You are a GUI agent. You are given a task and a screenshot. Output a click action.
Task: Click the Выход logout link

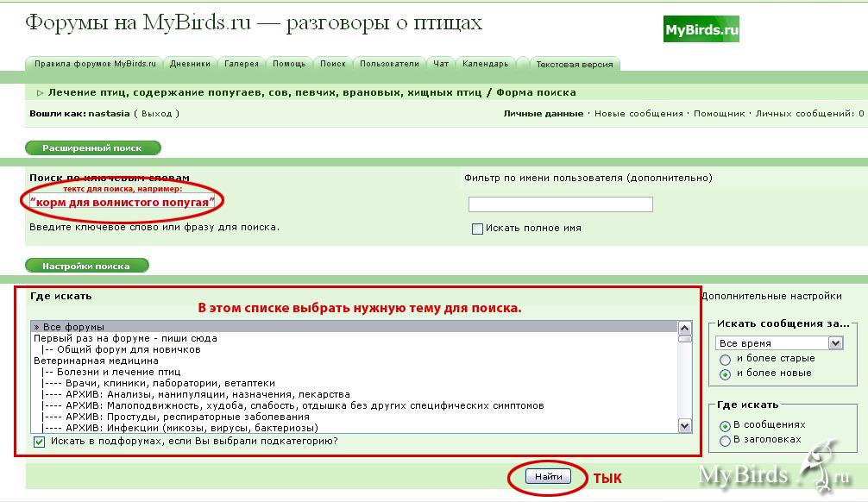157,114
